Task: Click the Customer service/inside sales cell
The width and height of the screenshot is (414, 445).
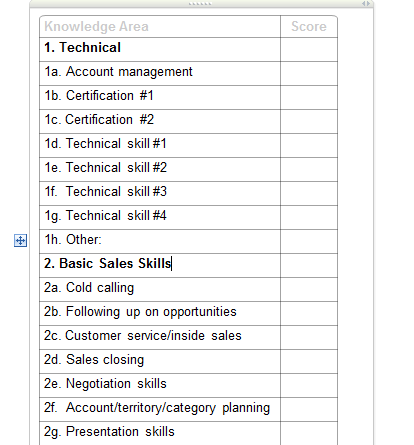Action: coord(160,337)
